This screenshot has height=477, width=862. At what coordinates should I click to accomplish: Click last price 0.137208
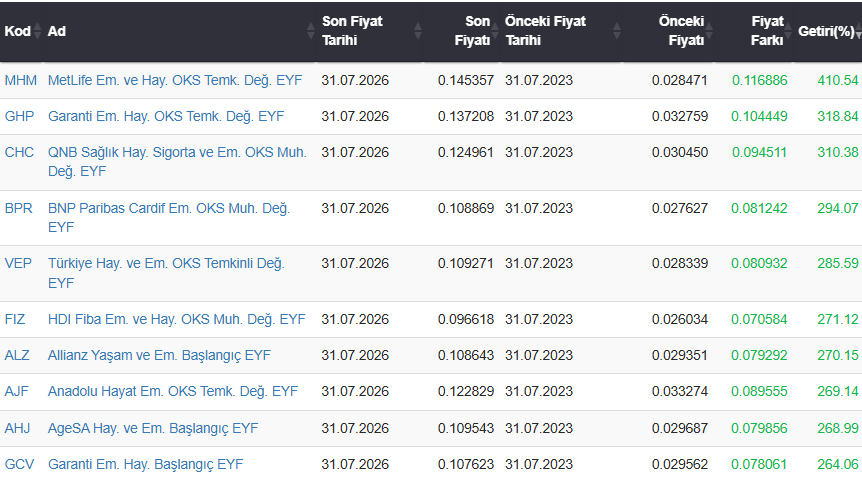[466, 117]
